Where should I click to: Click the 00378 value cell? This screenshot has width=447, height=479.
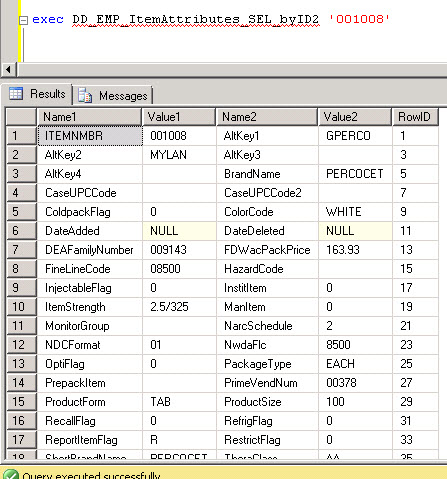point(355,383)
